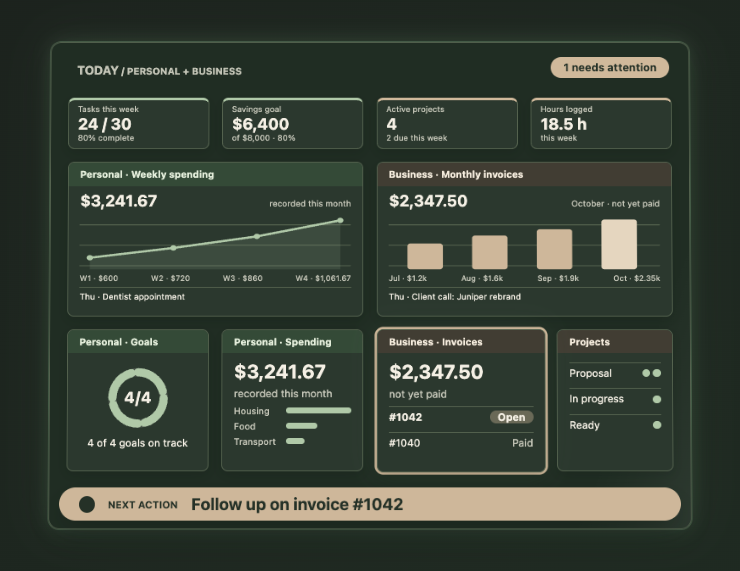Screen dimensions: 740x571
Task: Select the 'Hours logged' card
Action: coord(601,124)
